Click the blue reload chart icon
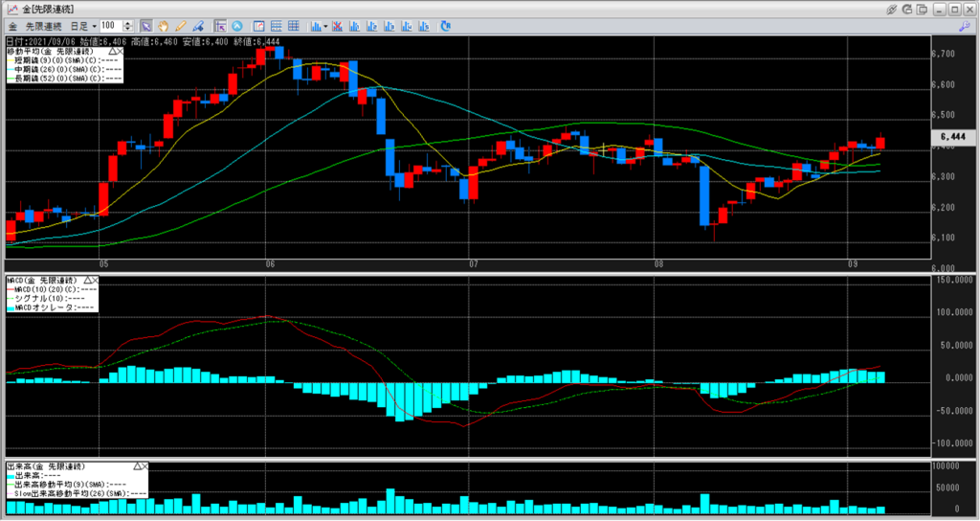This screenshot has height=521, width=980. click(x=446, y=26)
